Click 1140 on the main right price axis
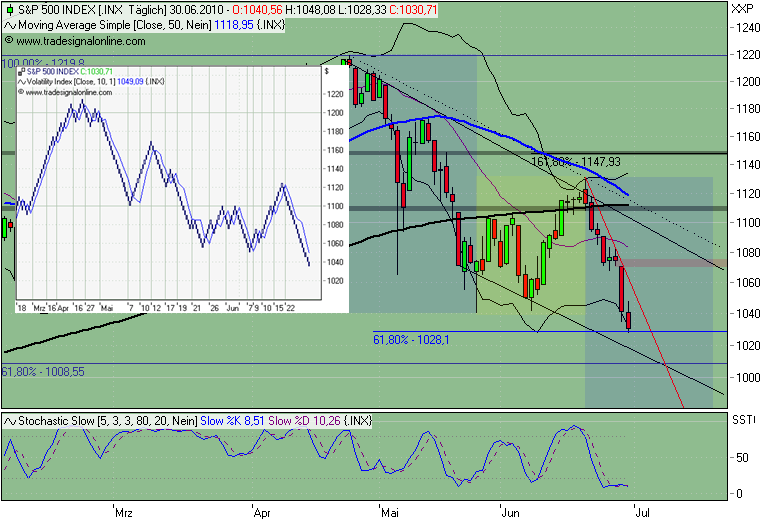 pyautogui.click(x=748, y=165)
